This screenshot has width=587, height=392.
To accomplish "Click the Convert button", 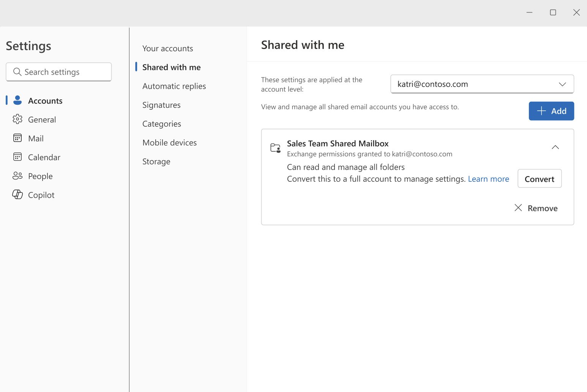I will 539,178.
